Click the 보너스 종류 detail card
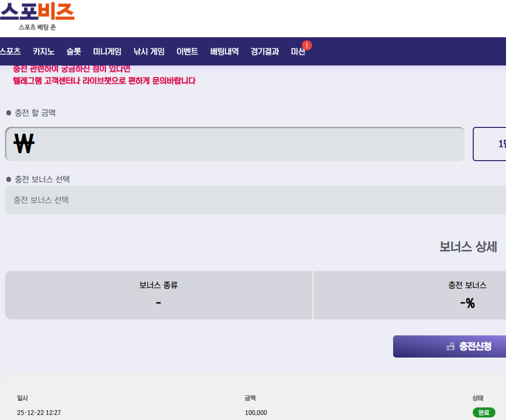This screenshot has height=420, width=506. (x=158, y=295)
